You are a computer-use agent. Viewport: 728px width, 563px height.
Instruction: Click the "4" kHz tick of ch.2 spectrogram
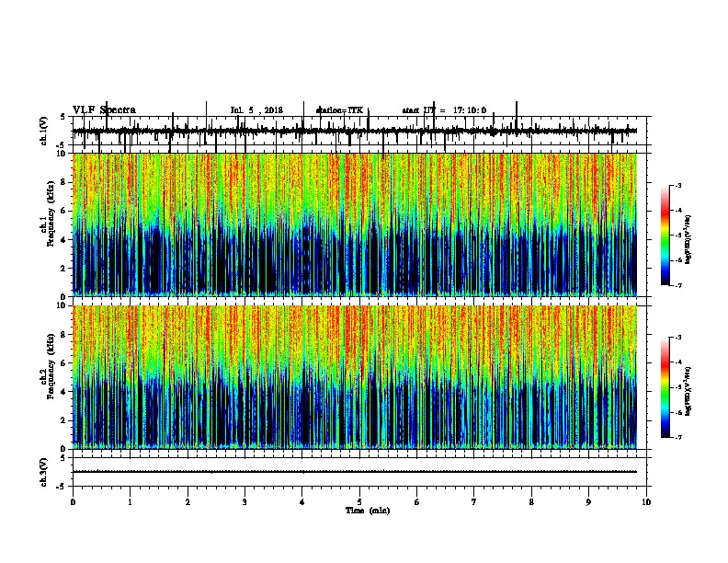pyautogui.click(x=64, y=392)
